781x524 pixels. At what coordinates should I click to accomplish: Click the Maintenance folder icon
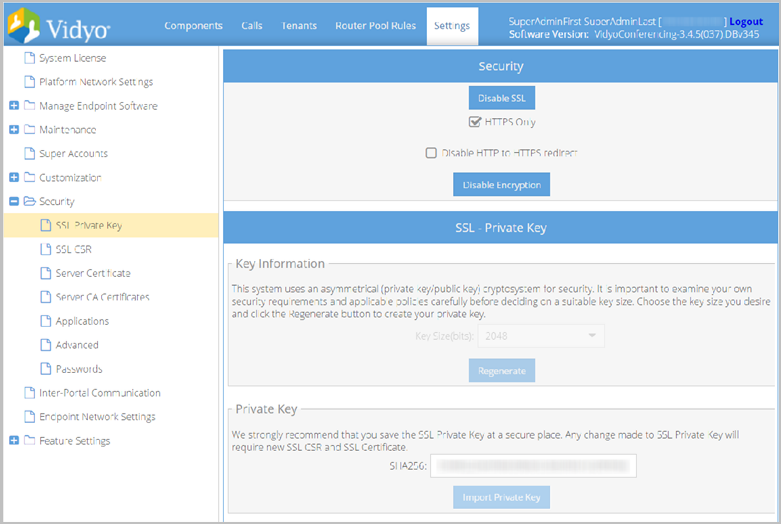(30, 130)
